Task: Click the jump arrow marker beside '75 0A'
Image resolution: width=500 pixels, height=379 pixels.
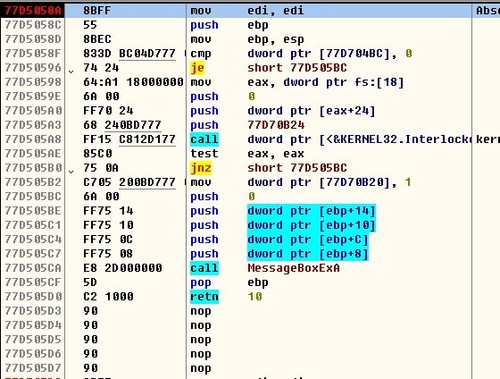Action: click(x=71, y=171)
